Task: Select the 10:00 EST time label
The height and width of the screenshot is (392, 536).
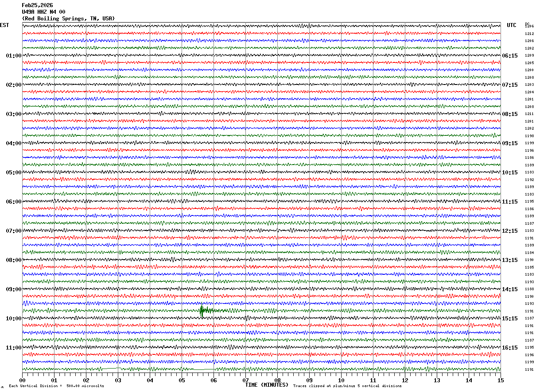Action: click(14, 319)
